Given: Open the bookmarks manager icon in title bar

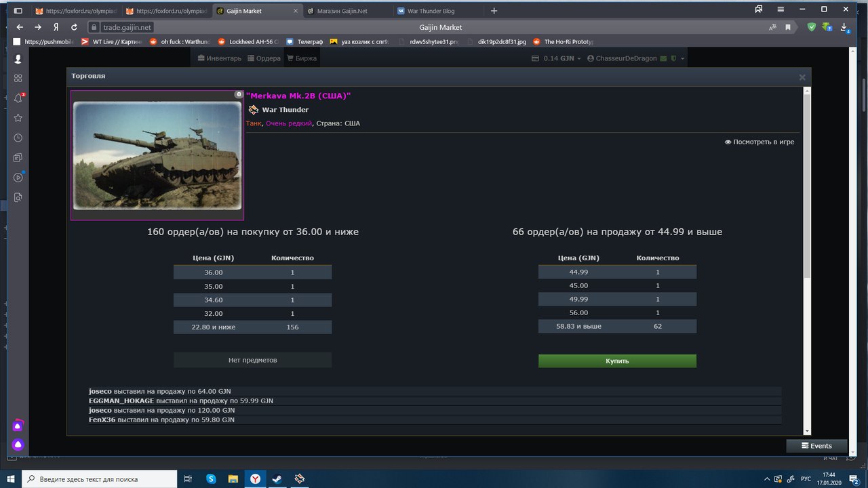Looking at the screenshot, I should (759, 9).
